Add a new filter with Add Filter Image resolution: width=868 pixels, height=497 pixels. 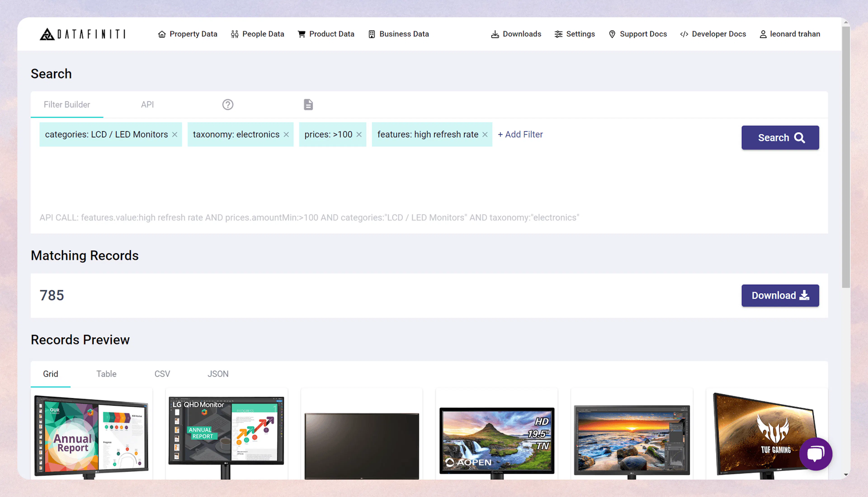[x=520, y=134]
